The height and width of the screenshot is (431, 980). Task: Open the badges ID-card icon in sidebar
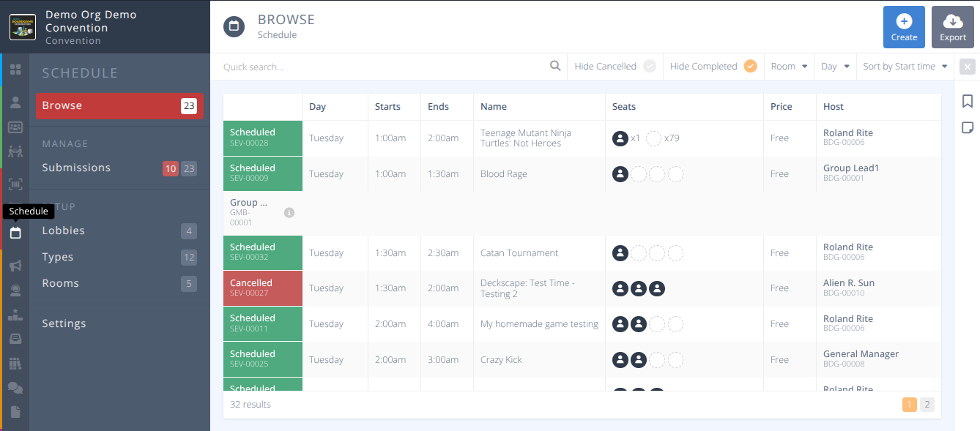click(x=15, y=127)
